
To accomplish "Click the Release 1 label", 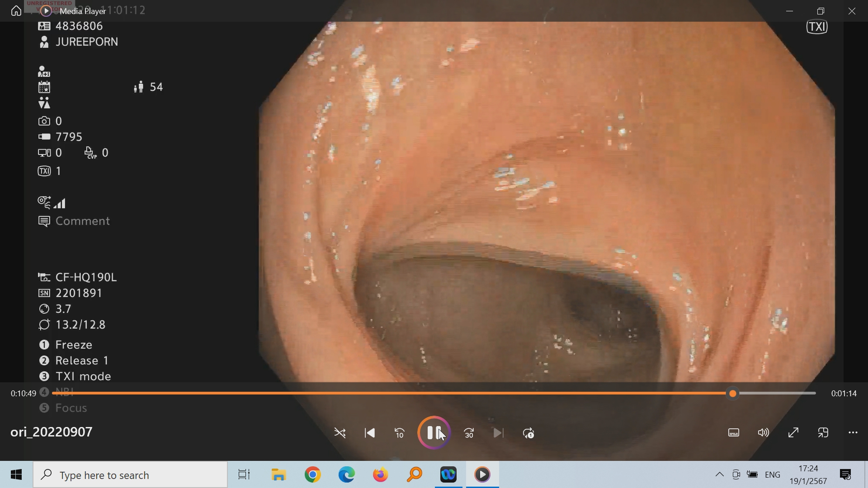I will point(82,361).
